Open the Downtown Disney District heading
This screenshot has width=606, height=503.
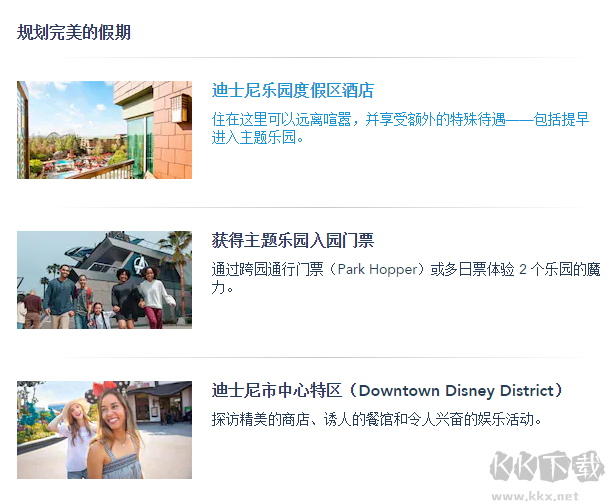point(387,390)
